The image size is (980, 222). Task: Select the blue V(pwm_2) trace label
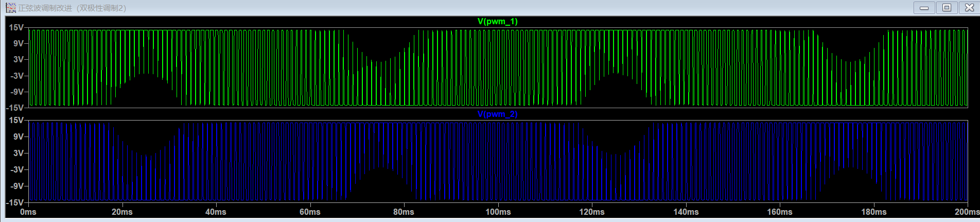coord(497,114)
